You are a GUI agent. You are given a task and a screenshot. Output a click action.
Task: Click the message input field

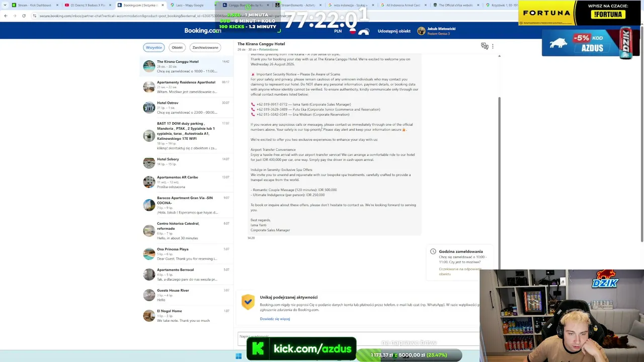[x=358, y=339]
